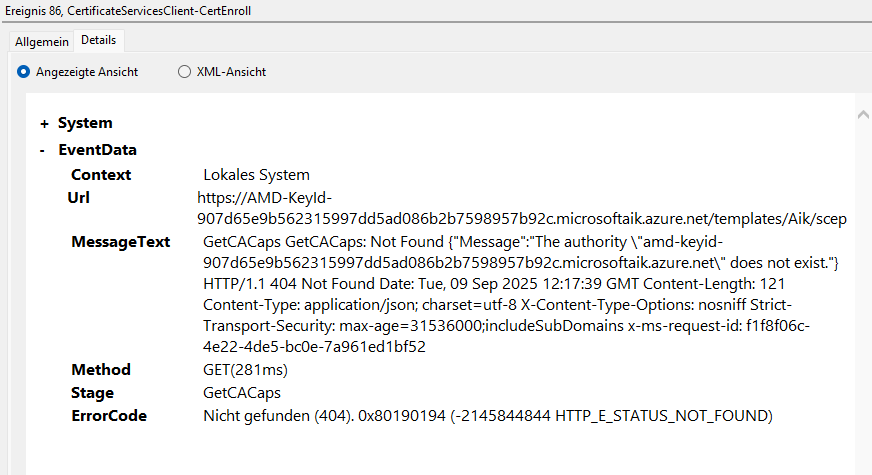The width and height of the screenshot is (872, 475).
Task: Click the Stage field name
Action: (92, 393)
